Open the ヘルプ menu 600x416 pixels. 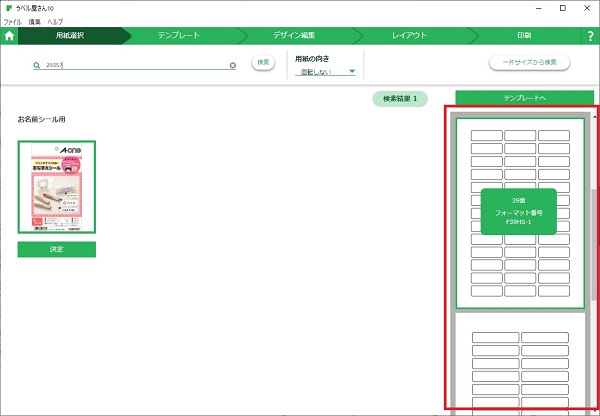55,21
